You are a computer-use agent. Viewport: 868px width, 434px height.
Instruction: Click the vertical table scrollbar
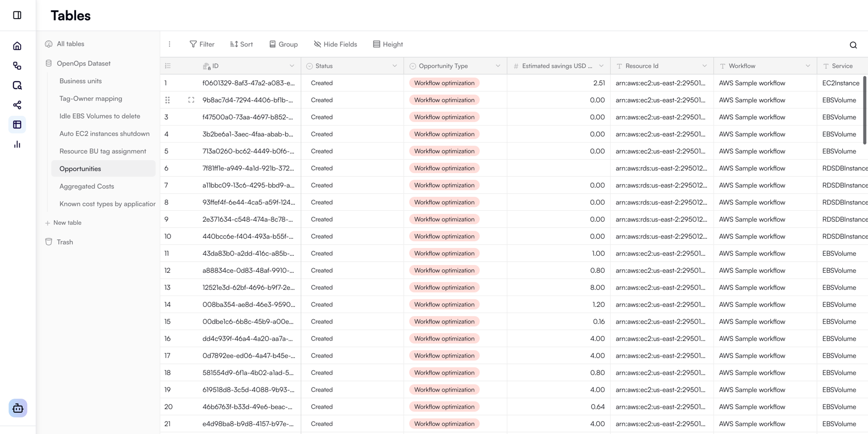[865, 110]
